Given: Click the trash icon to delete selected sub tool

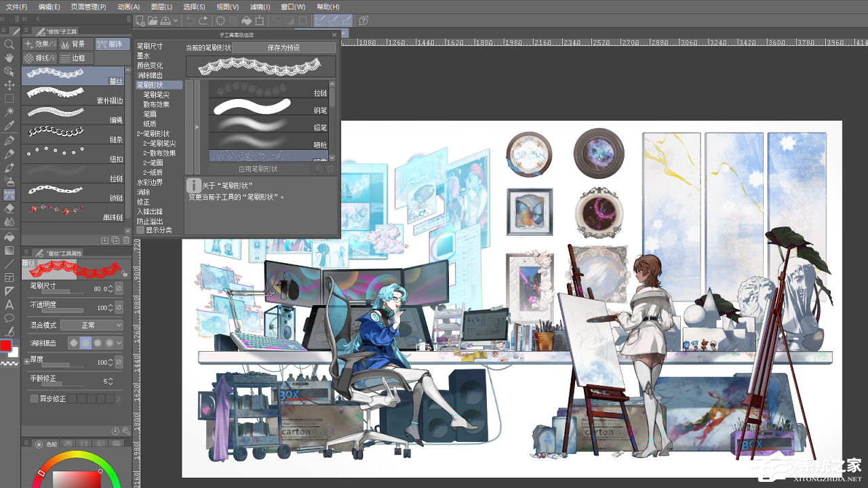Looking at the screenshot, I should [x=127, y=241].
